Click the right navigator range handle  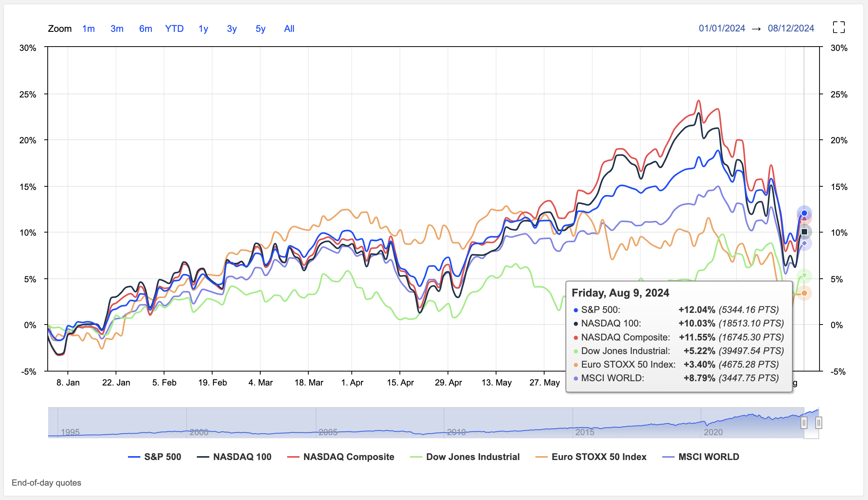pos(818,422)
